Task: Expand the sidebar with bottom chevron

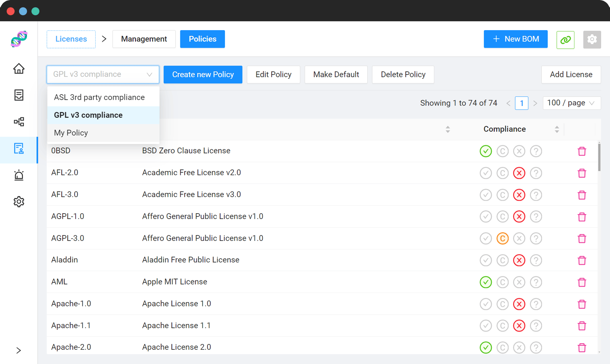Action: [x=19, y=350]
